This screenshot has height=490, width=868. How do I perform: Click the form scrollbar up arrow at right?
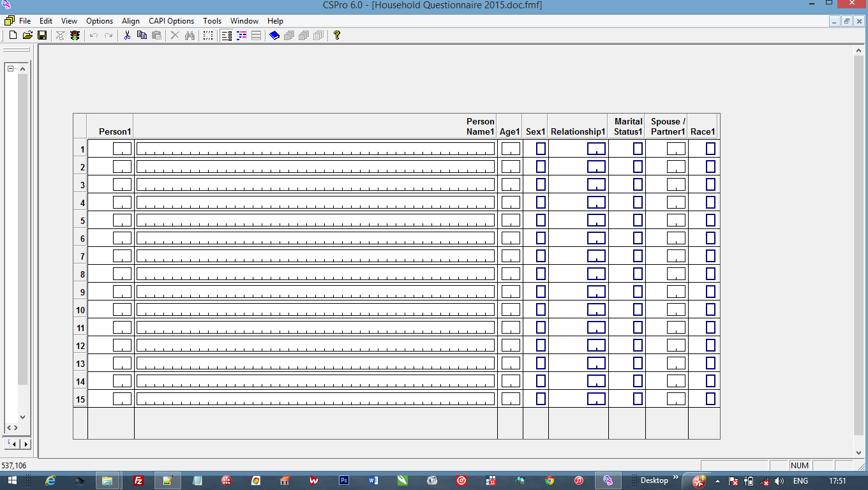[859, 51]
